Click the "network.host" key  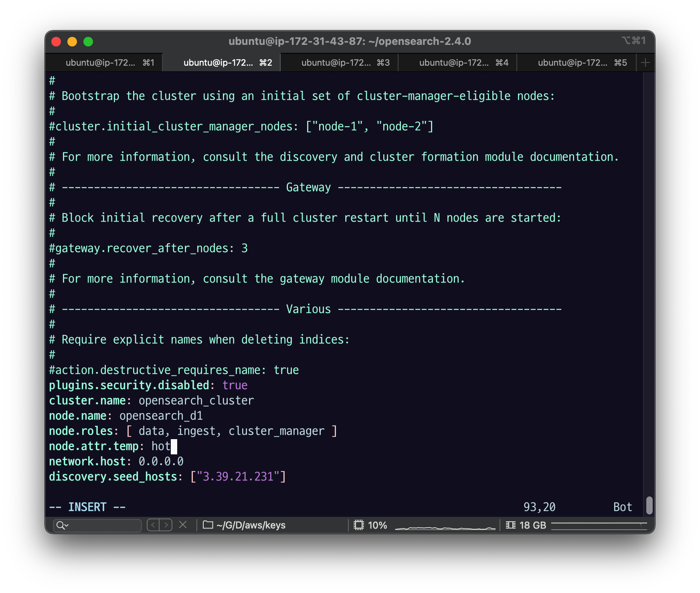(87, 462)
